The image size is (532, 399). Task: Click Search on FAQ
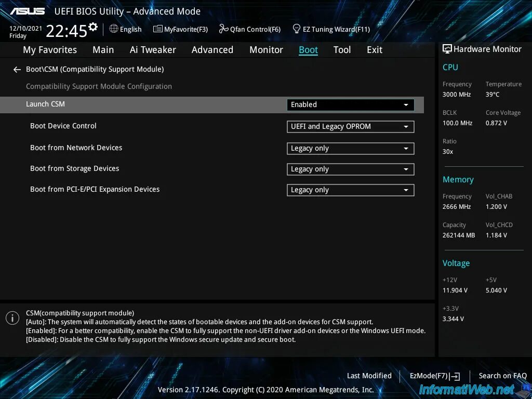click(502, 376)
